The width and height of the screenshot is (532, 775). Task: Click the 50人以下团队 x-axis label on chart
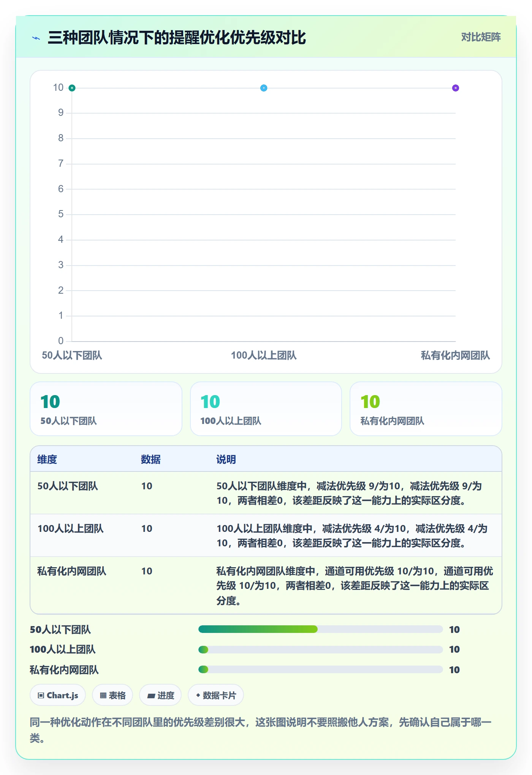(72, 356)
